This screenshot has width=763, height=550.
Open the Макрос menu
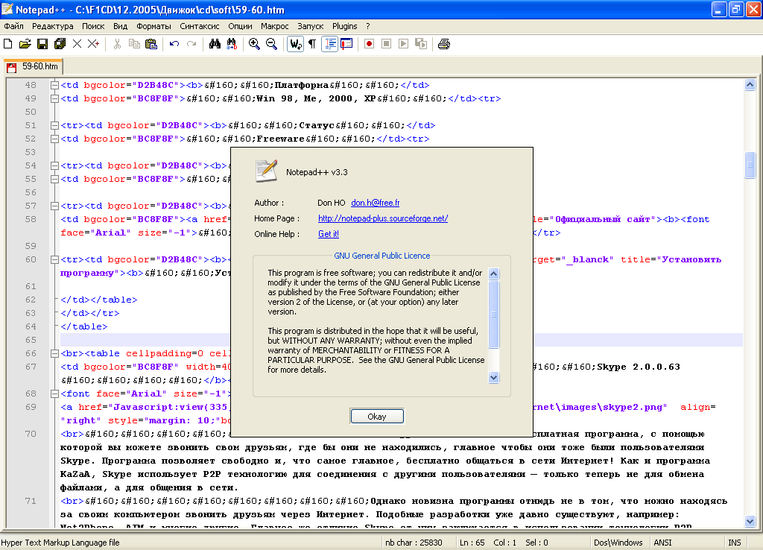(x=274, y=26)
